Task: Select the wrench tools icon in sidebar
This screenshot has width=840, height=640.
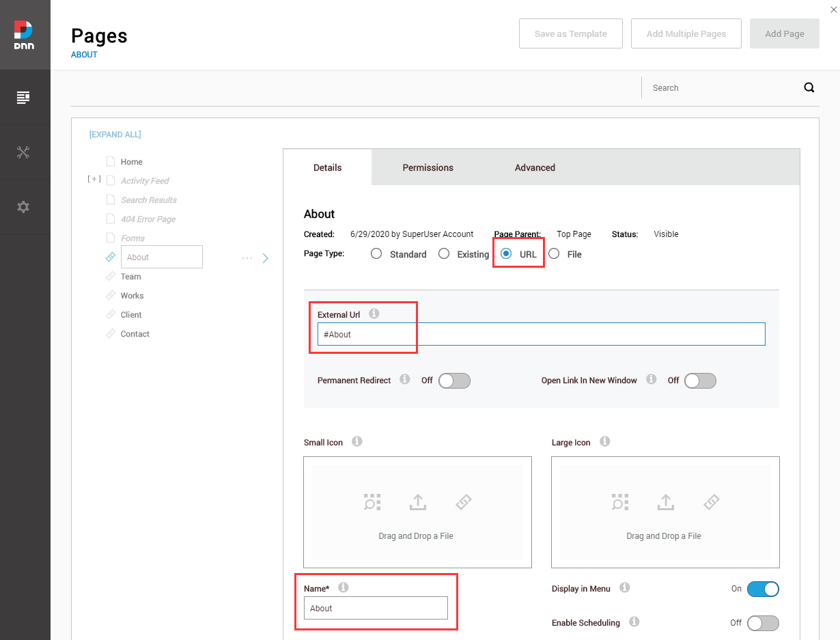Action: [25, 152]
